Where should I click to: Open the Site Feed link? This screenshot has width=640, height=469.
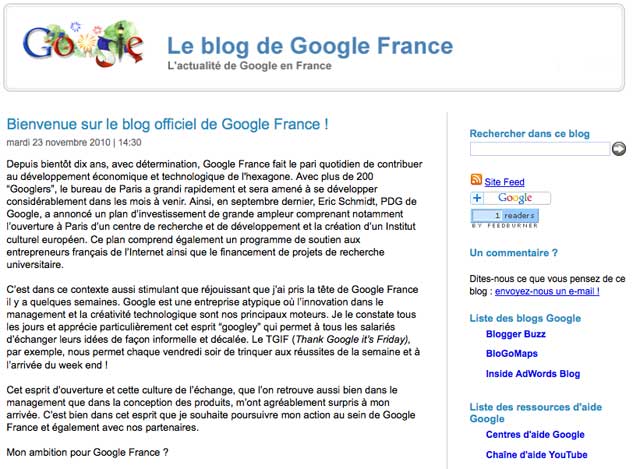504,182
